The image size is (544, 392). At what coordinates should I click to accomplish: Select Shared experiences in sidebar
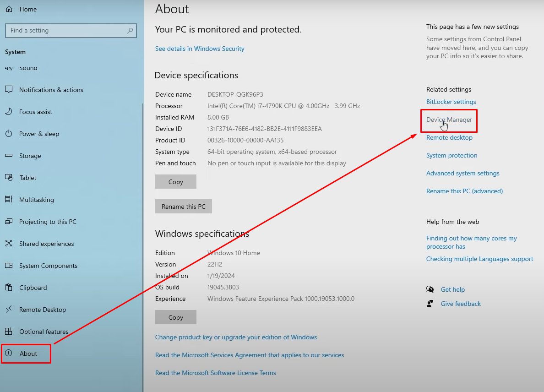pos(46,244)
